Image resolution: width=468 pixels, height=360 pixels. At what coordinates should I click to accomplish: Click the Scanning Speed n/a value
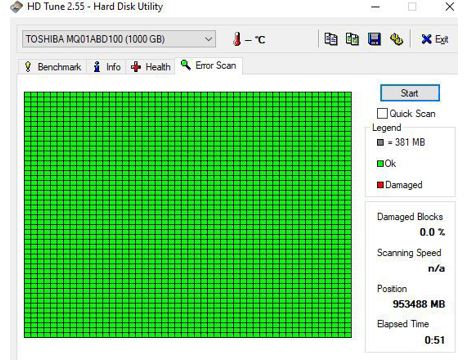tap(436, 268)
